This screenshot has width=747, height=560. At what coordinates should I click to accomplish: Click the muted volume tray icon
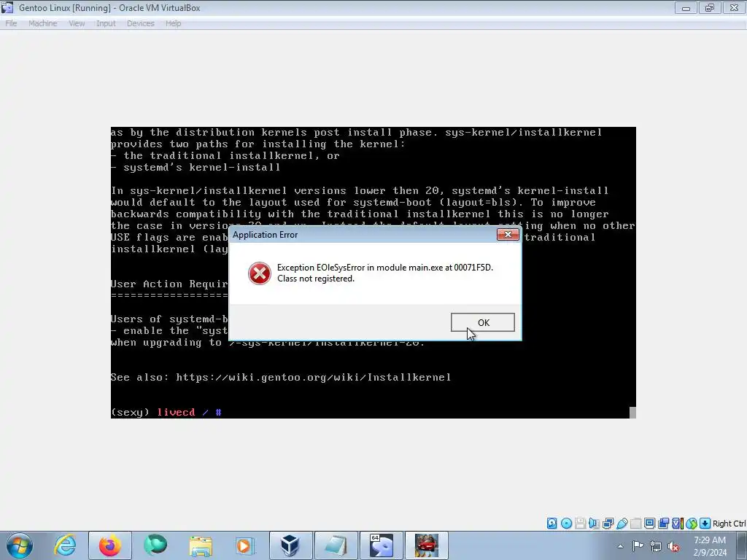point(673,546)
